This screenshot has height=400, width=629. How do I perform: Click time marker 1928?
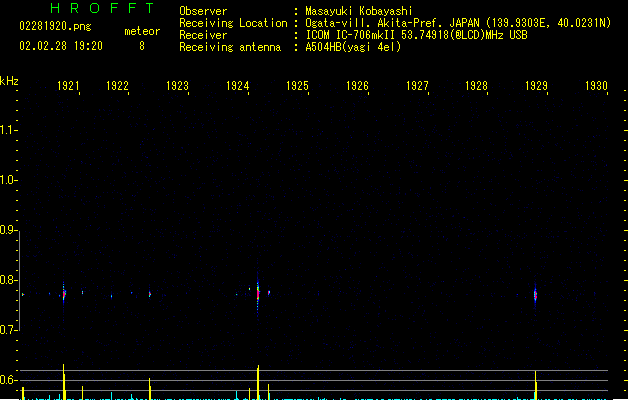coord(476,85)
